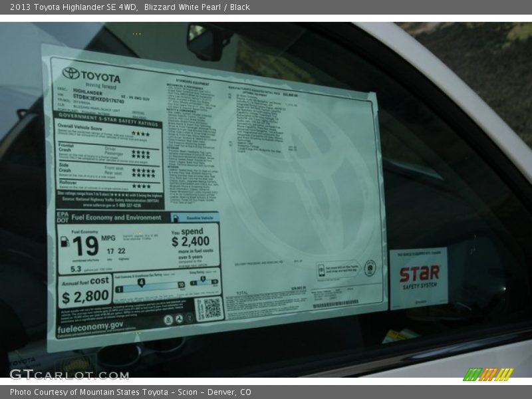The width and height of the screenshot is (532, 399).
Task: Click the 'GOVERNMENT 5-STAR SAFETY RATINGS' header
Action: click(x=108, y=120)
